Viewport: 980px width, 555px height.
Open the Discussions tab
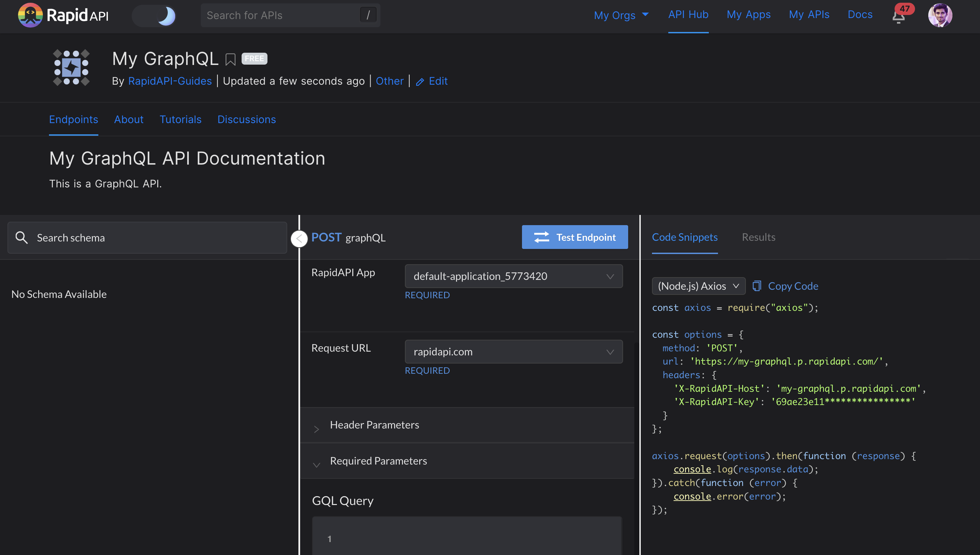(246, 119)
